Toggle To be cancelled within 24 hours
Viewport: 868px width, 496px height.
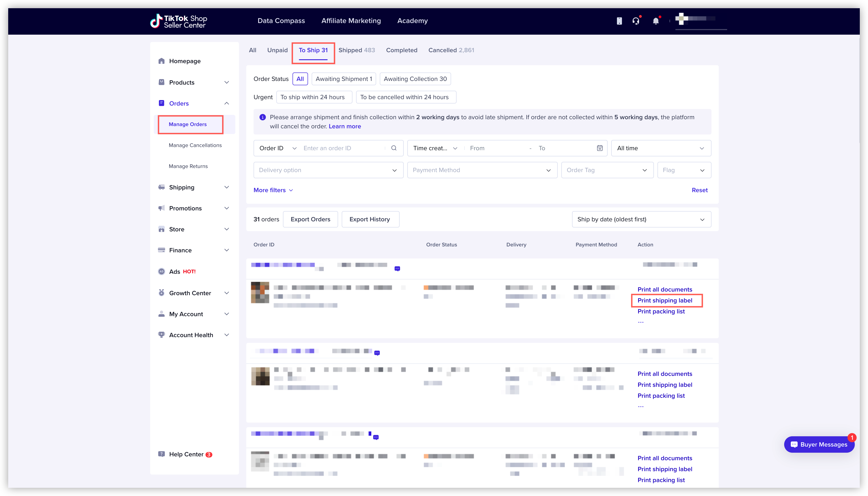(x=406, y=97)
